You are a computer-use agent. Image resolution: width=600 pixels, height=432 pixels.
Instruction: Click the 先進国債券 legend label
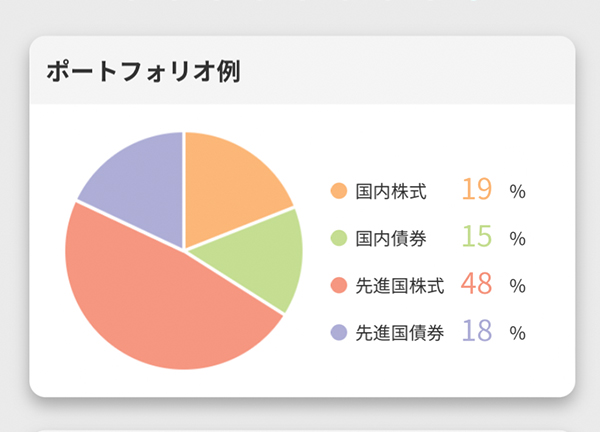click(400, 333)
